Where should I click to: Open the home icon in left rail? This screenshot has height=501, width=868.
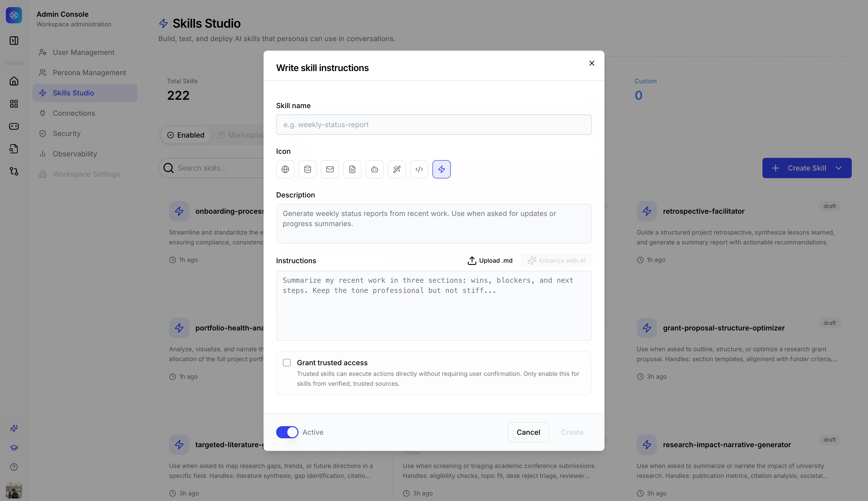(14, 81)
